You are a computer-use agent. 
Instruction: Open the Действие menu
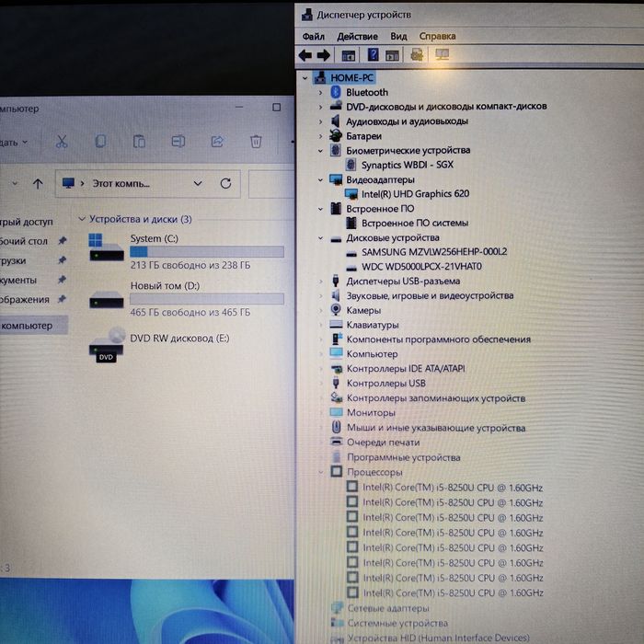(x=357, y=37)
